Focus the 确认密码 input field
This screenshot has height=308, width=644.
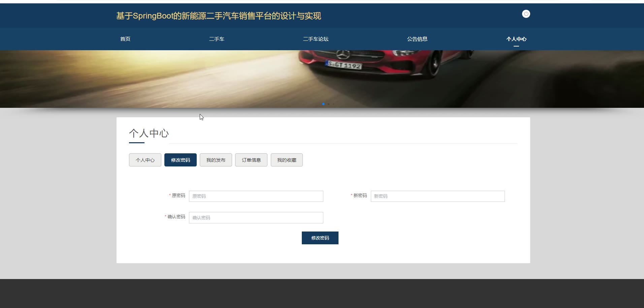(256, 218)
